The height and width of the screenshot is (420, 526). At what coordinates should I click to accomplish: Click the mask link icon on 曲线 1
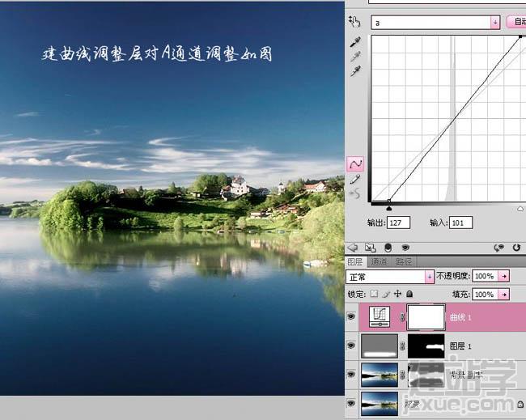402,317
